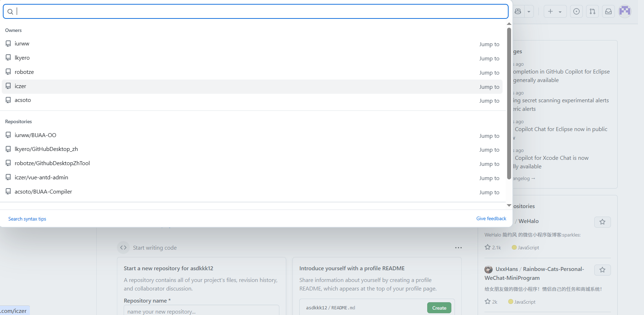Click repo icon beside iczer owner

8,86
